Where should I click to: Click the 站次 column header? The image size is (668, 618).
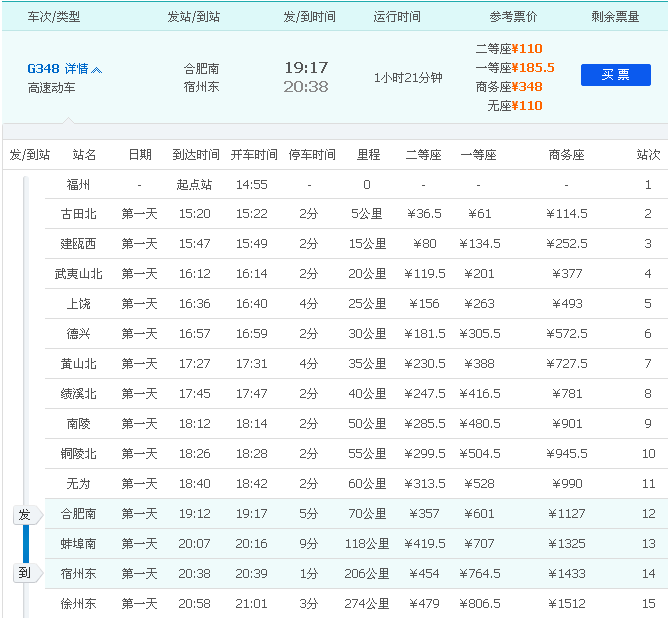click(648, 154)
